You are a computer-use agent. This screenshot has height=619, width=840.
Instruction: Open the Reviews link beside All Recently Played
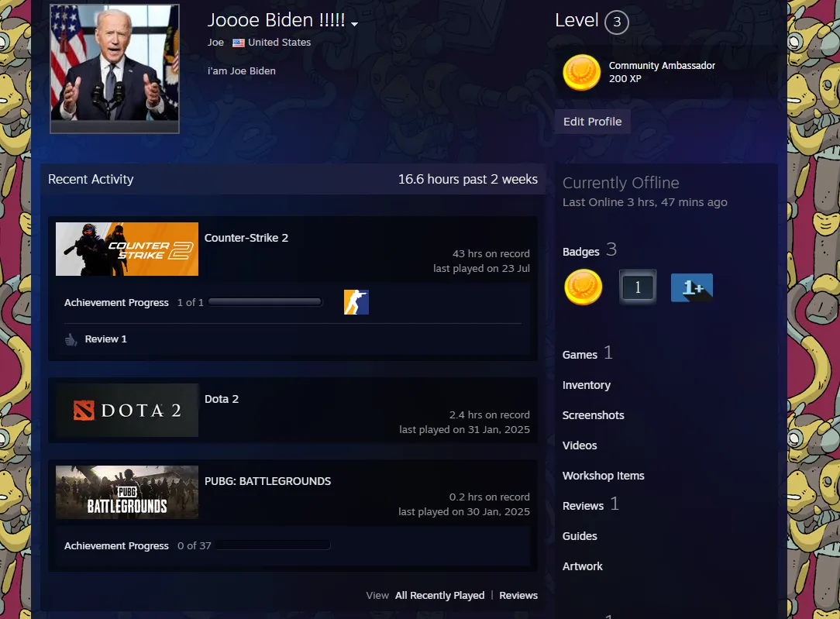point(518,596)
